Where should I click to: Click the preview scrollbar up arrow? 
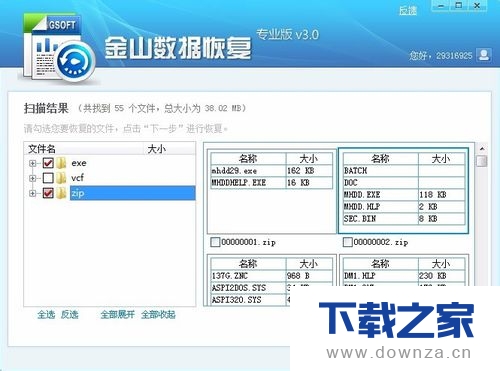click(x=482, y=148)
